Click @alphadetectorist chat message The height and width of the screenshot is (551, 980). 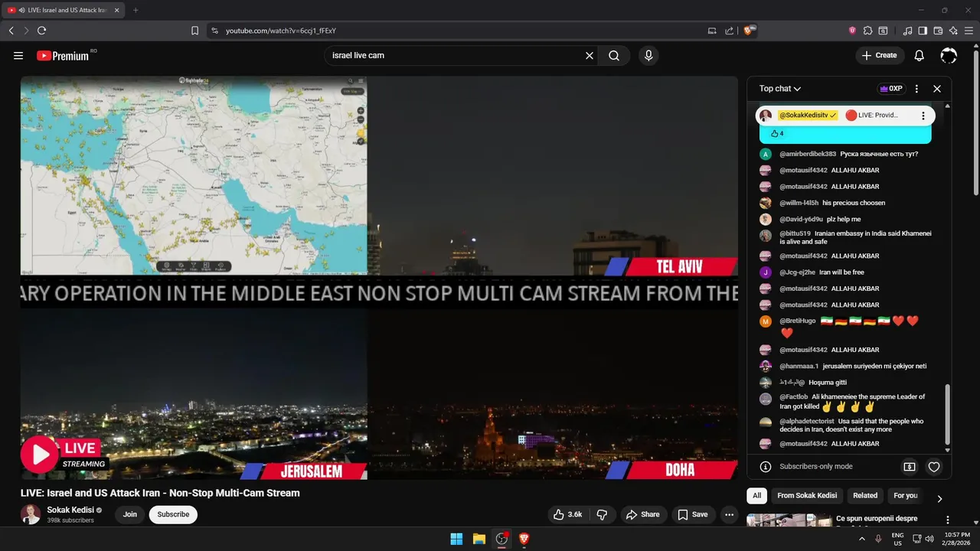pyautogui.click(x=851, y=425)
